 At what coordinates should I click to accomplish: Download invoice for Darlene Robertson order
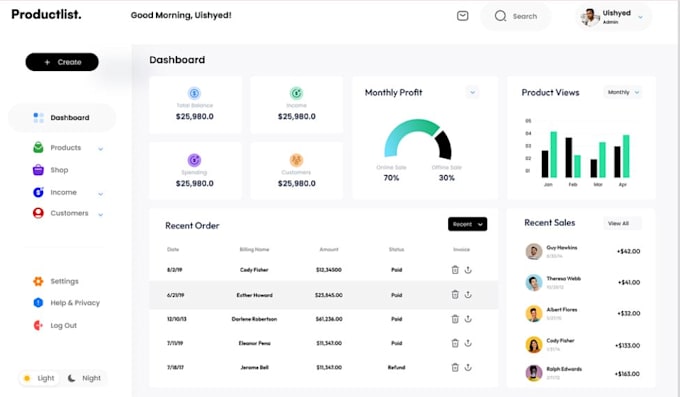click(x=468, y=319)
